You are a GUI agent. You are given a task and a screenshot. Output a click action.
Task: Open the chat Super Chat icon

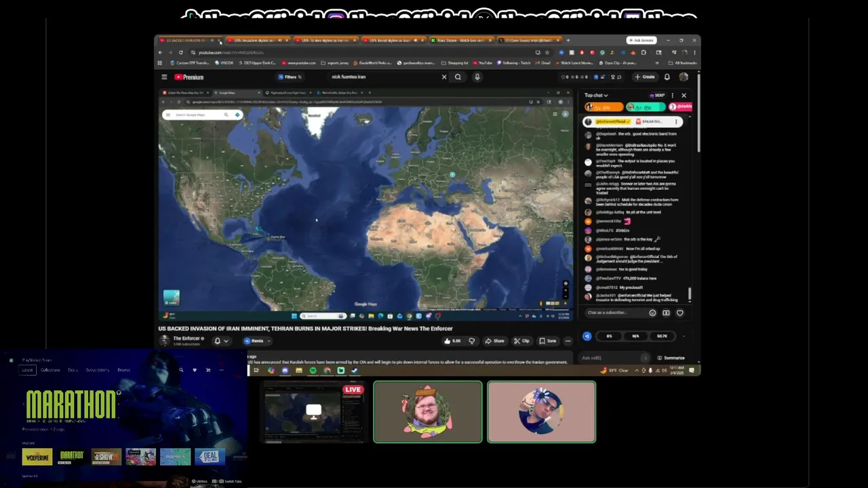pos(666,313)
